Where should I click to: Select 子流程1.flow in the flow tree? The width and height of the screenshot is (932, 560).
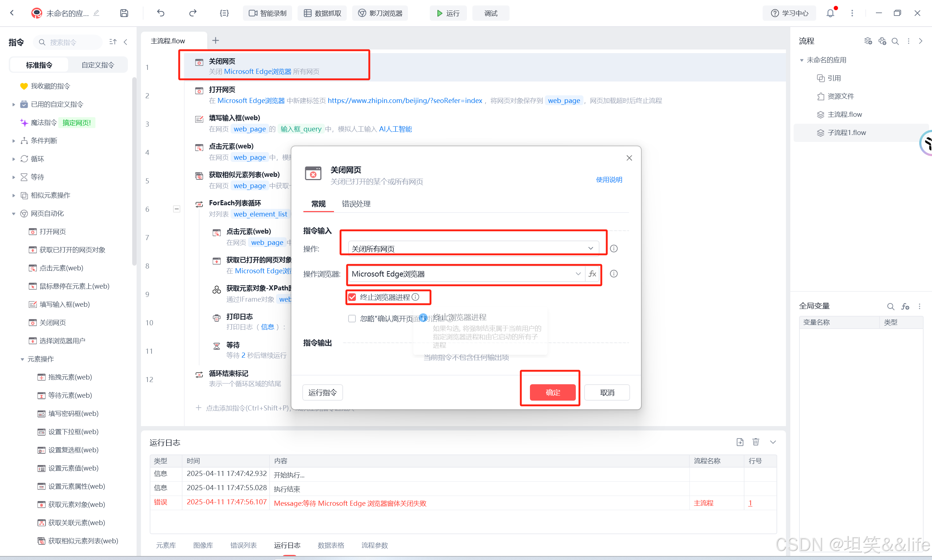click(x=846, y=133)
